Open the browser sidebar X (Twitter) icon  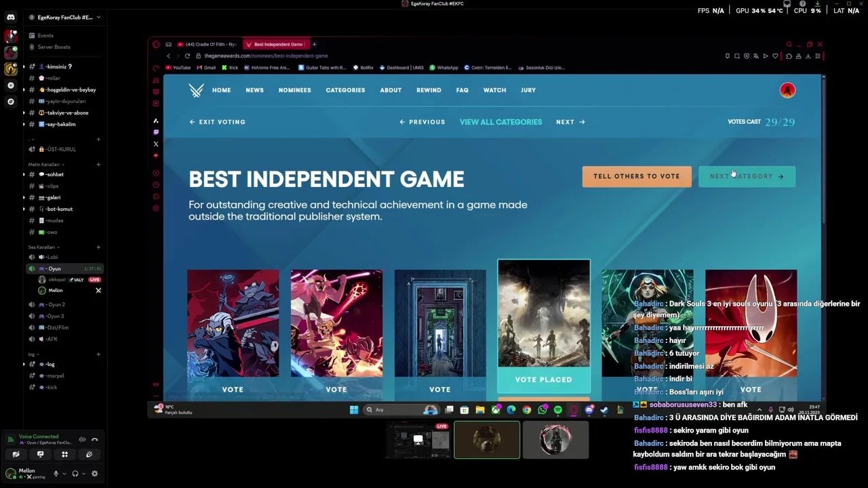point(156,144)
